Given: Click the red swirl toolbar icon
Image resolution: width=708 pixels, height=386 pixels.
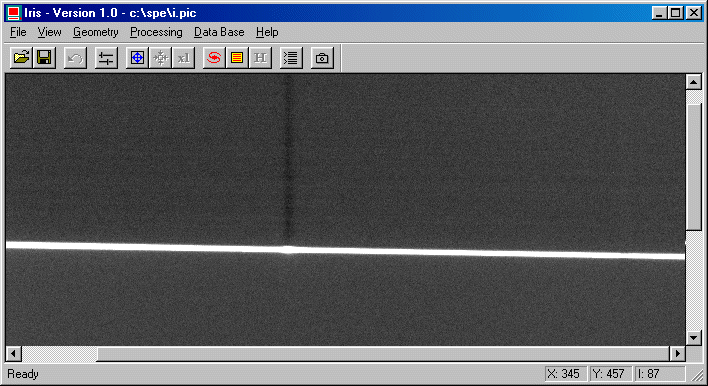Looking at the screenshot, I should (x=214, y=58).
